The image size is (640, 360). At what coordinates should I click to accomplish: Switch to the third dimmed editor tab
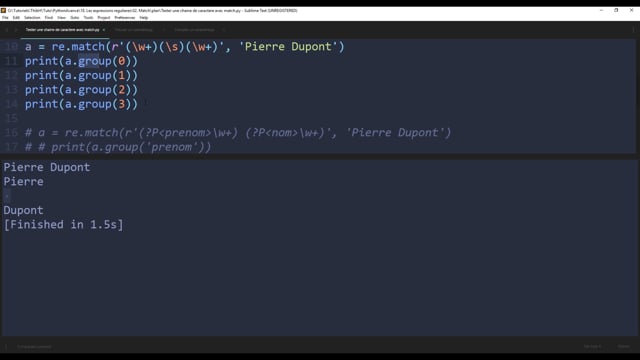tap(194, 30)
